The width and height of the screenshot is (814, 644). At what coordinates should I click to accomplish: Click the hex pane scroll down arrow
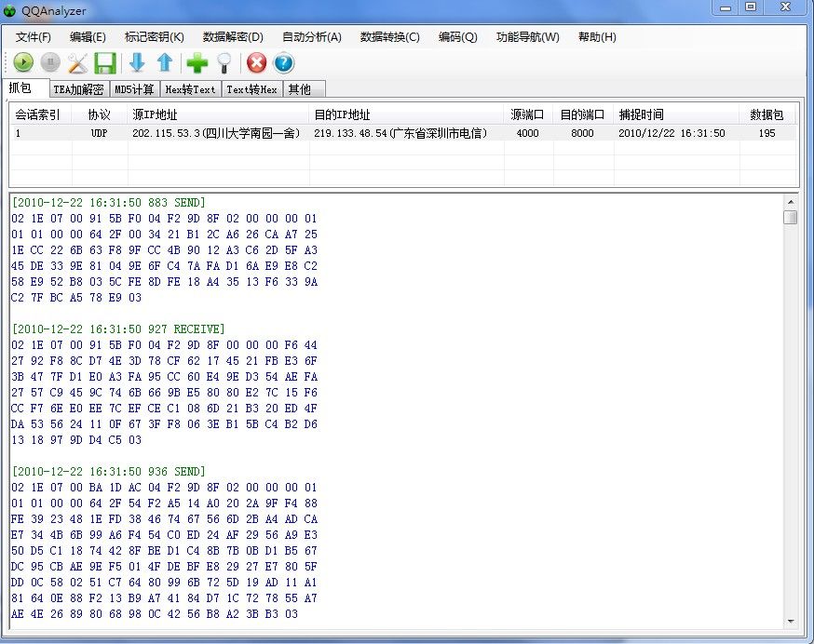[790, 621]
